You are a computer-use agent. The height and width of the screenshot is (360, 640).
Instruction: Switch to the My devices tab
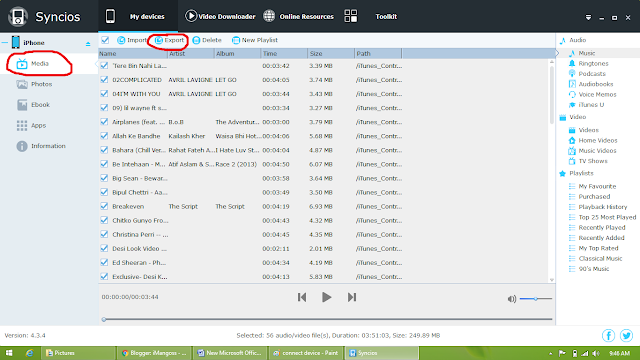coord(138,16)
